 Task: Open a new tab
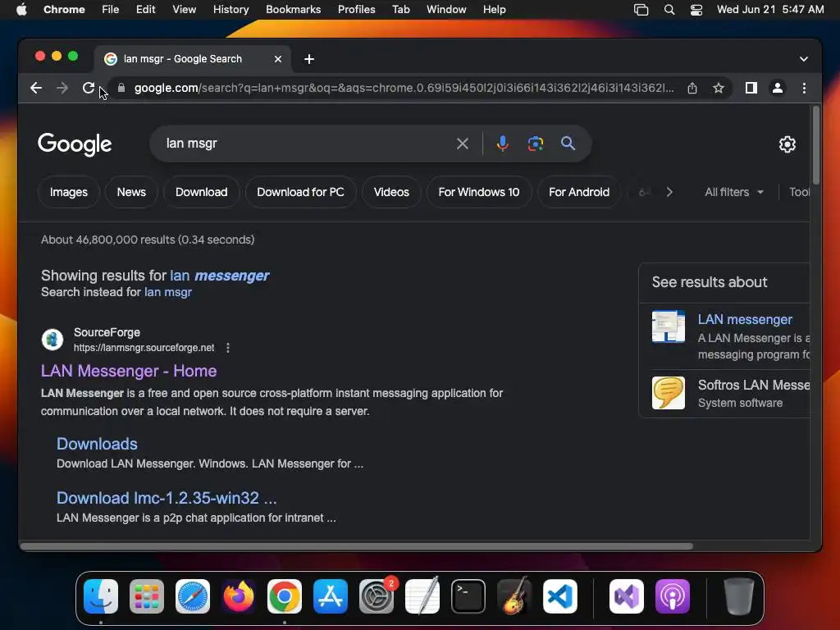coord(309,59)
